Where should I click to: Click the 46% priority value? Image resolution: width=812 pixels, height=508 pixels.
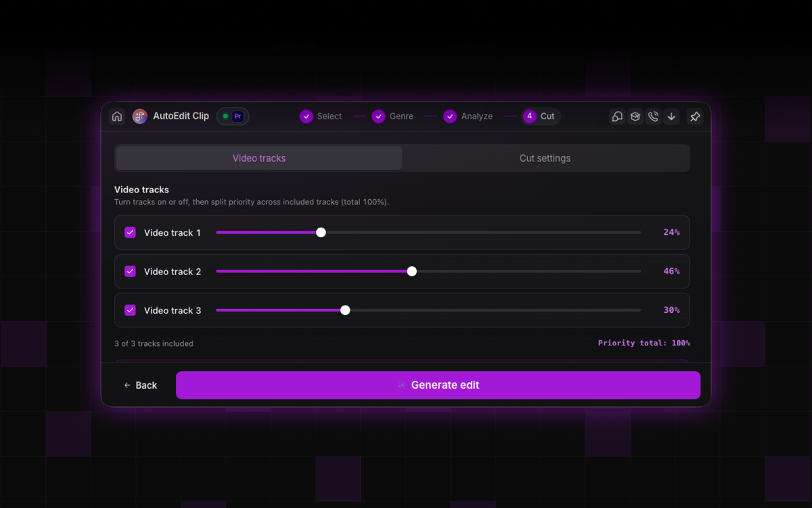click(x=671, y=271)
